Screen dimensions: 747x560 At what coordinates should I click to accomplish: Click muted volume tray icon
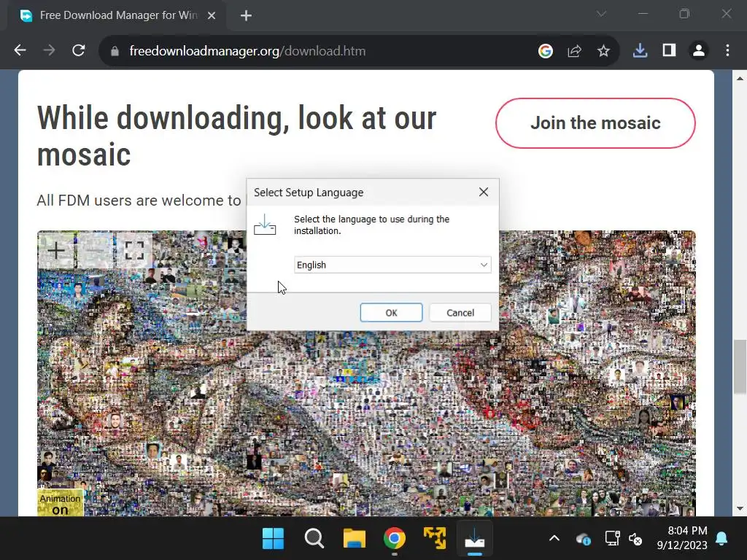[x=635, y=539]
